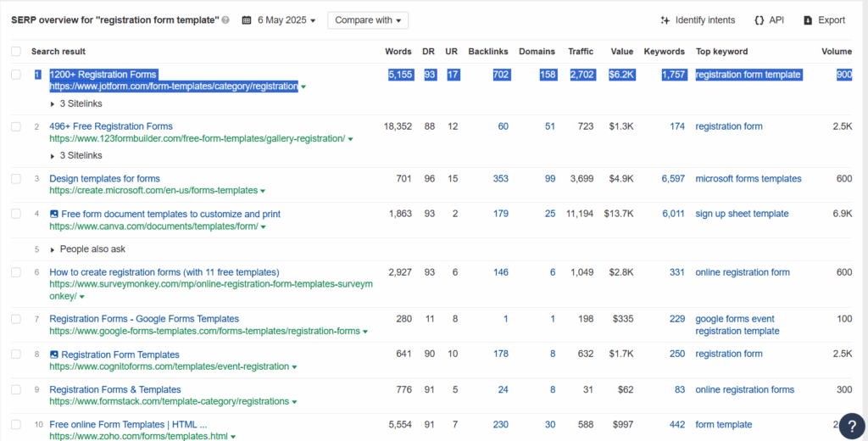This screenshot has width=868, height=441.
Task: Check the box for the Canva form document result
Action: pyautogui.click(x=16, y=214)
